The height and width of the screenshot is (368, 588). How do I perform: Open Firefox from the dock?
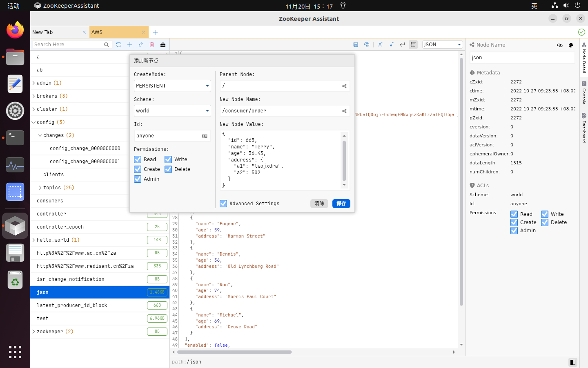click(x=15, y=30)
